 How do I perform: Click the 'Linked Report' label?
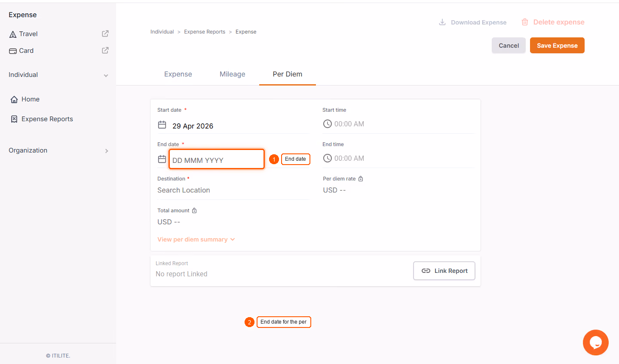click(x=172, y=263)
